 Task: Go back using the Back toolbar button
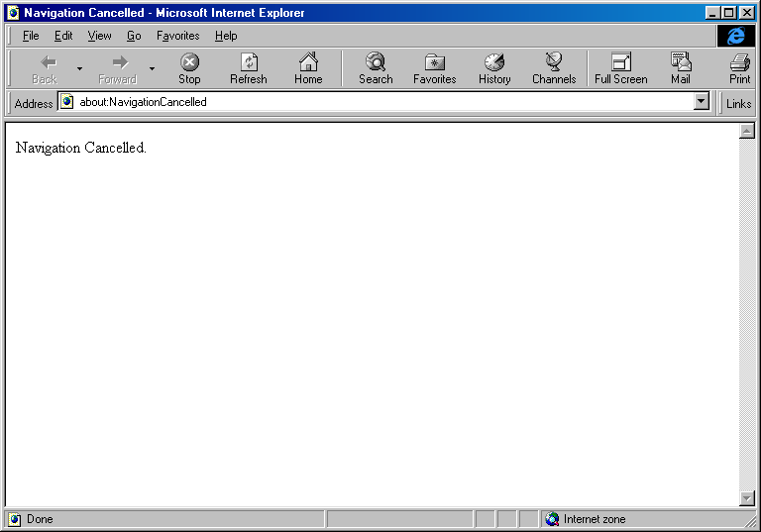(45, 68)
